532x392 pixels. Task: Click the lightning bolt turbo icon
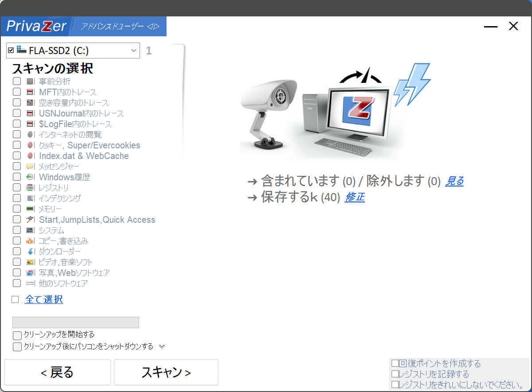point(412,84)
